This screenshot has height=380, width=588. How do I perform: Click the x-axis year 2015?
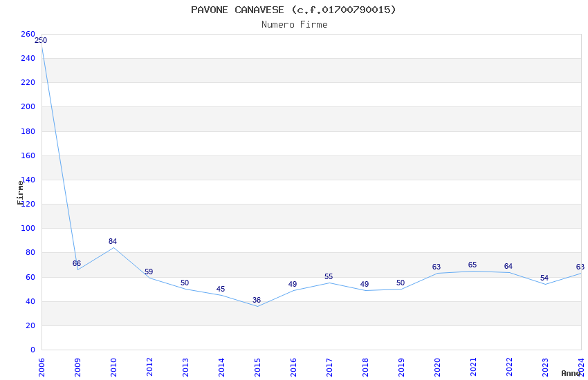coord(257,368)
